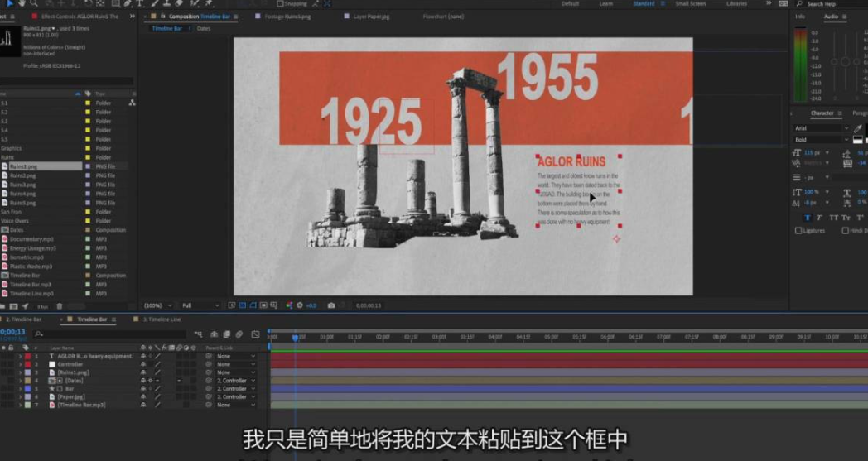Open the Arial font family dropdown
The image size is (868, 461).
pos(821,128)
